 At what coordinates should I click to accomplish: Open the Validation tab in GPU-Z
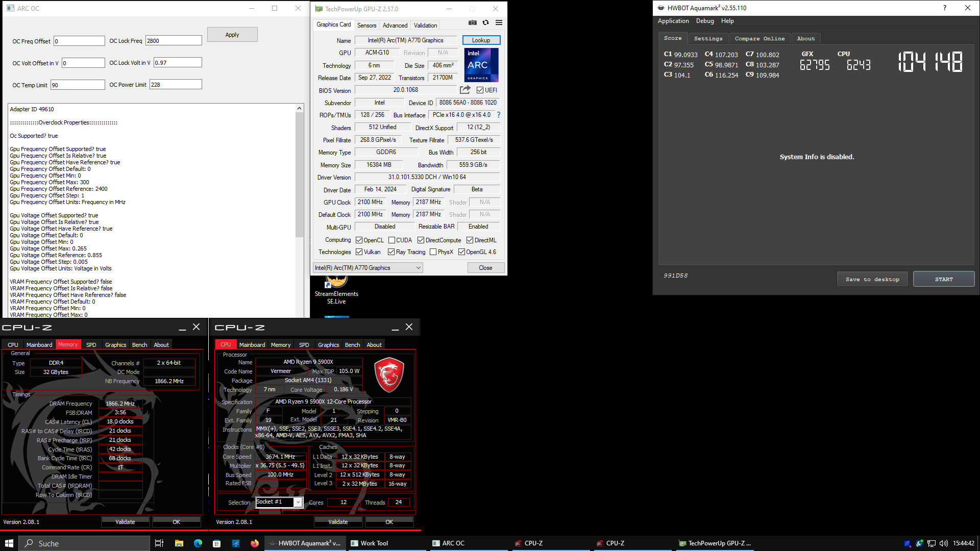(425, 25)
